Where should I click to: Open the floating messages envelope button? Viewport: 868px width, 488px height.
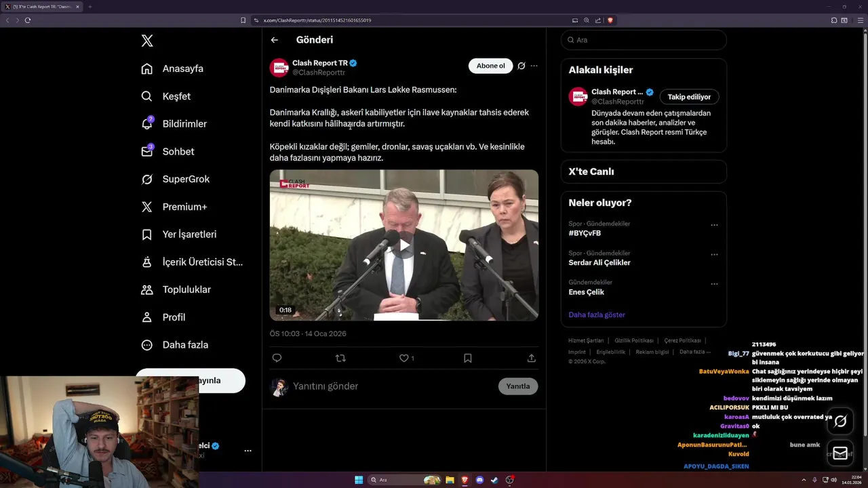pos(840,453)
